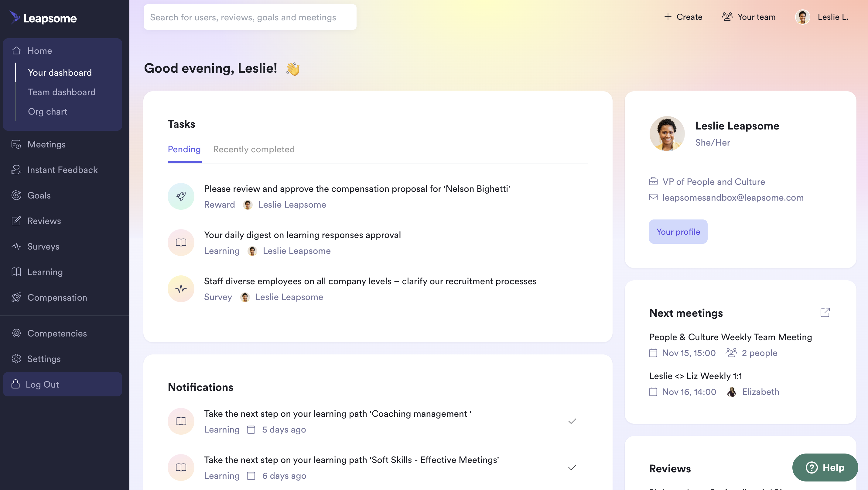
Task: Mark Effective Meetings notification as read
Action: 572,468
